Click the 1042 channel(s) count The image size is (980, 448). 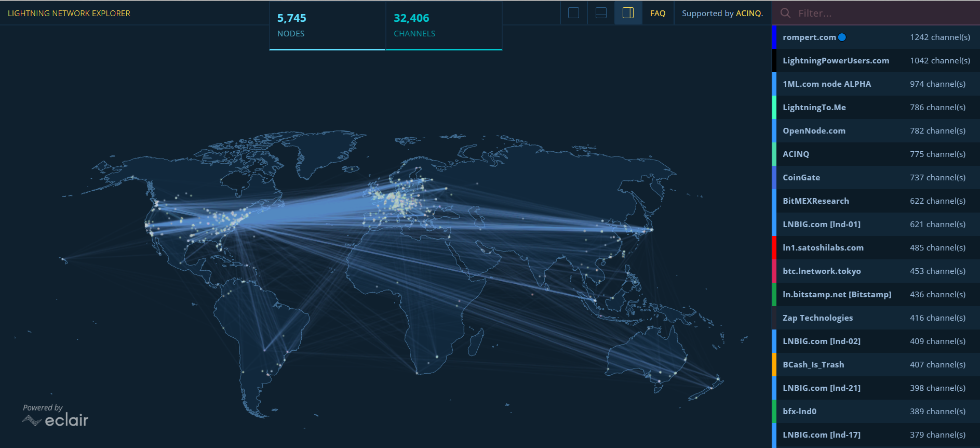pos(940,60)
